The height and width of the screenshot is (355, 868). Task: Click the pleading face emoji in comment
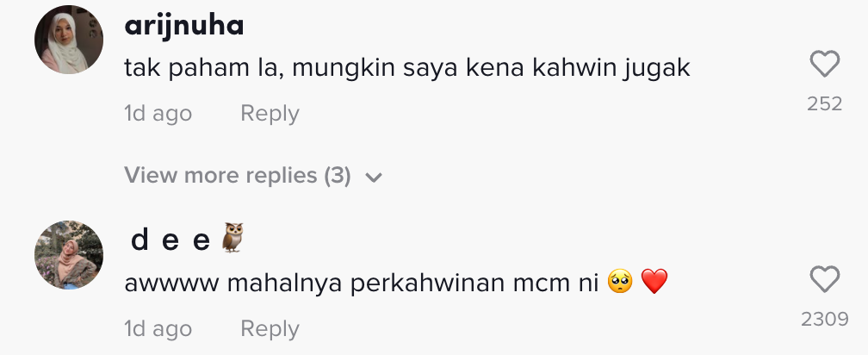click(620, 282)
